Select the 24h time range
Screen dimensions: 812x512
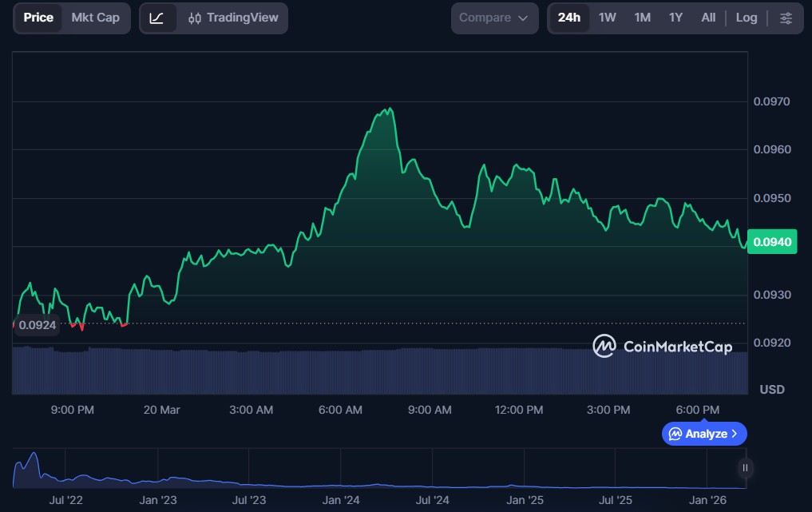tap(568, 18)
